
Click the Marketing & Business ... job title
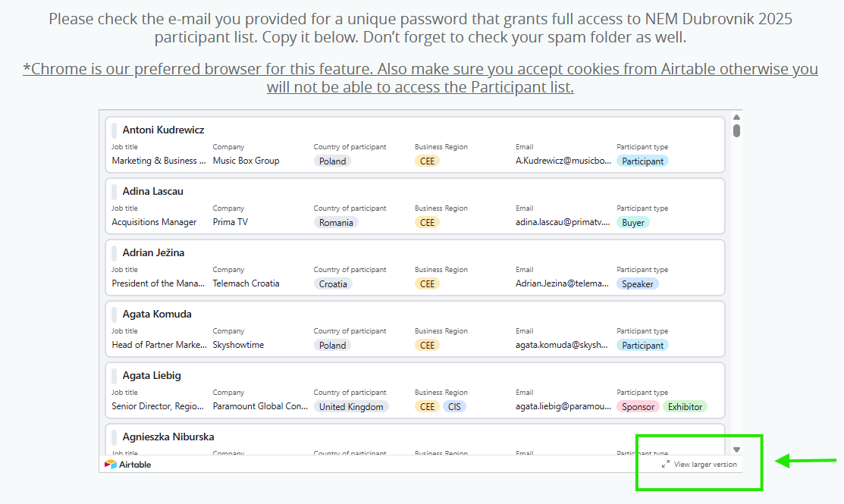158,160
